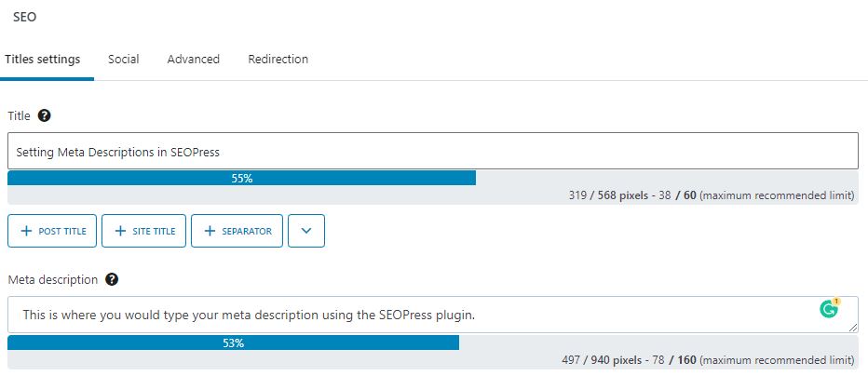868x376 pixels.
Task: Go to the Advanced tab
Action: point(194,60)
